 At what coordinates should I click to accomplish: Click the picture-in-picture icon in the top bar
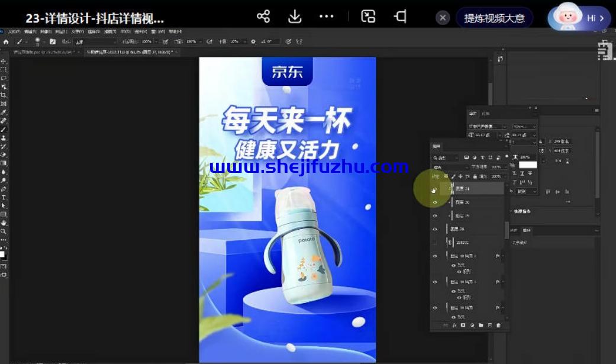[368, 17]
